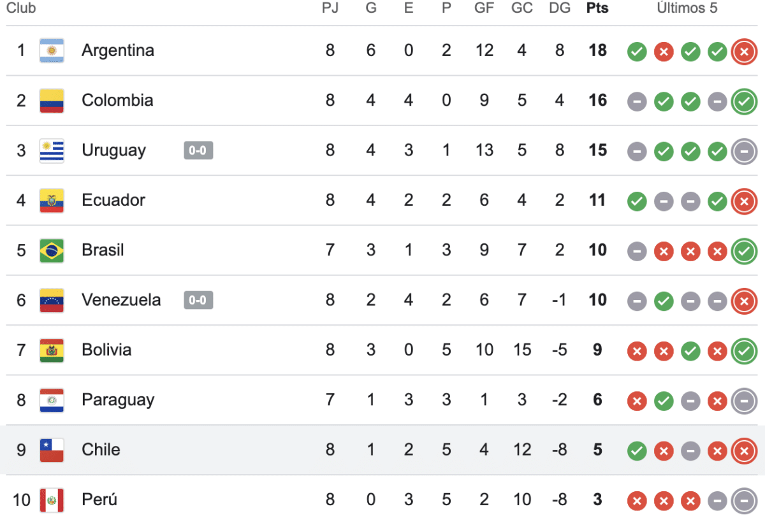Click Uruguay's latest match draw icon
765x532 pixels.
[744, 151]
